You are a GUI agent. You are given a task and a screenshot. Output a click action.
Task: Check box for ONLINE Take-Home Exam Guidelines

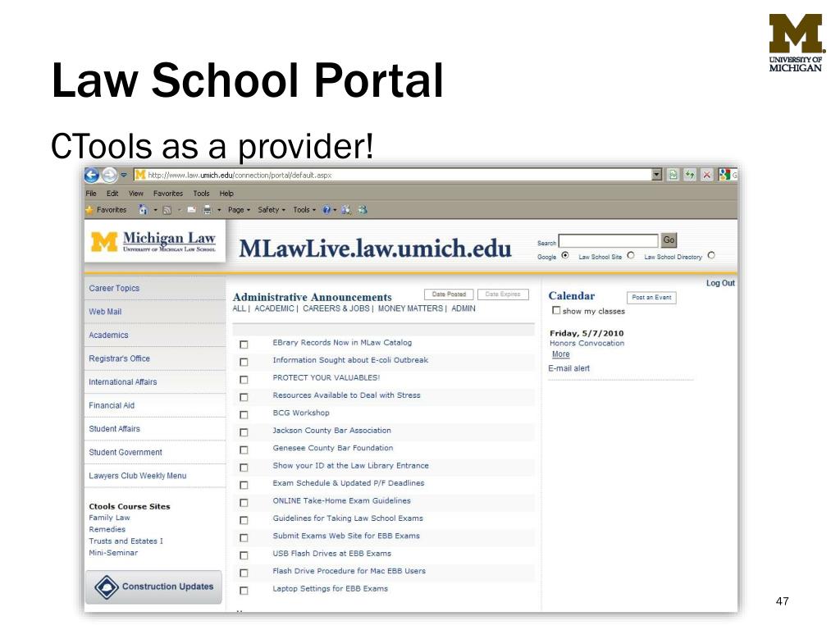[x=244, y=503]
